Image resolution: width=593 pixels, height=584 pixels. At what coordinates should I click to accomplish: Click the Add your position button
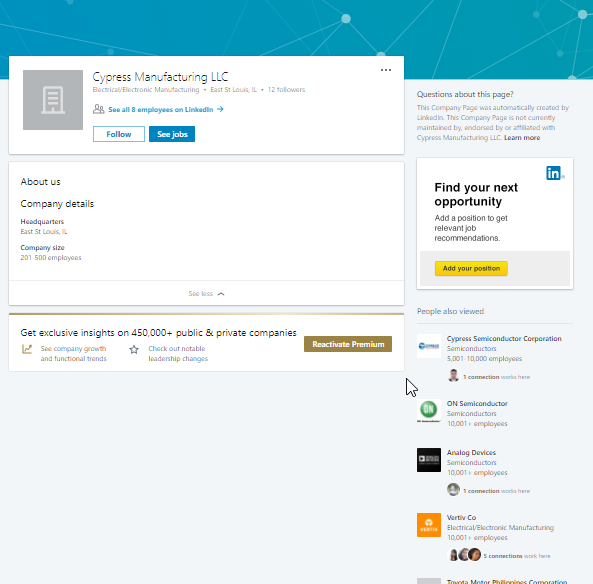click(x=471, y=268)
